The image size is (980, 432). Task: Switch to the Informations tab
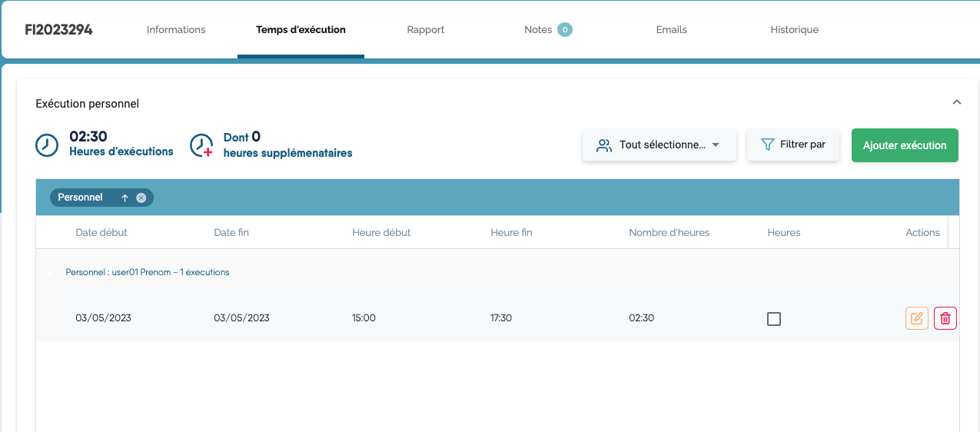176,30
